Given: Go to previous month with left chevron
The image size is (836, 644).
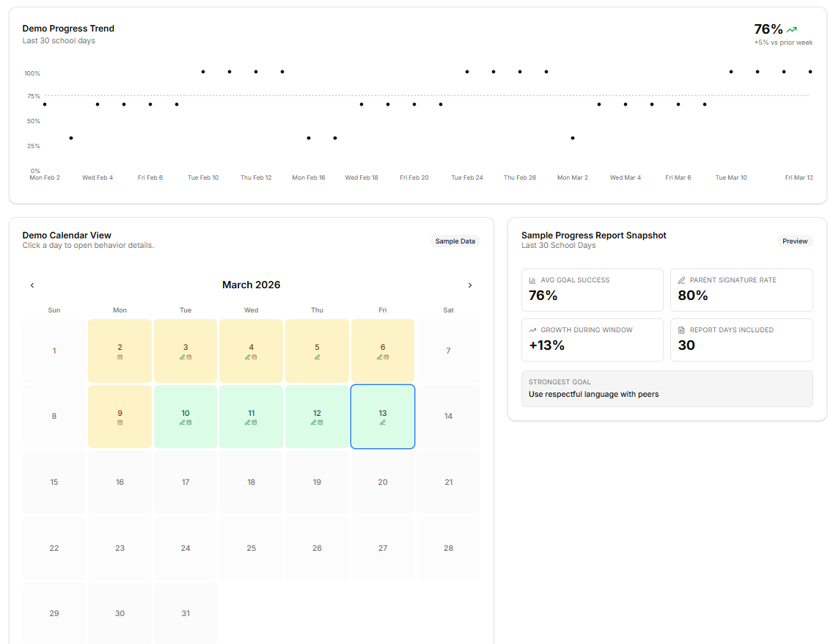Looking at the screenshot, I should pos(32,285).
